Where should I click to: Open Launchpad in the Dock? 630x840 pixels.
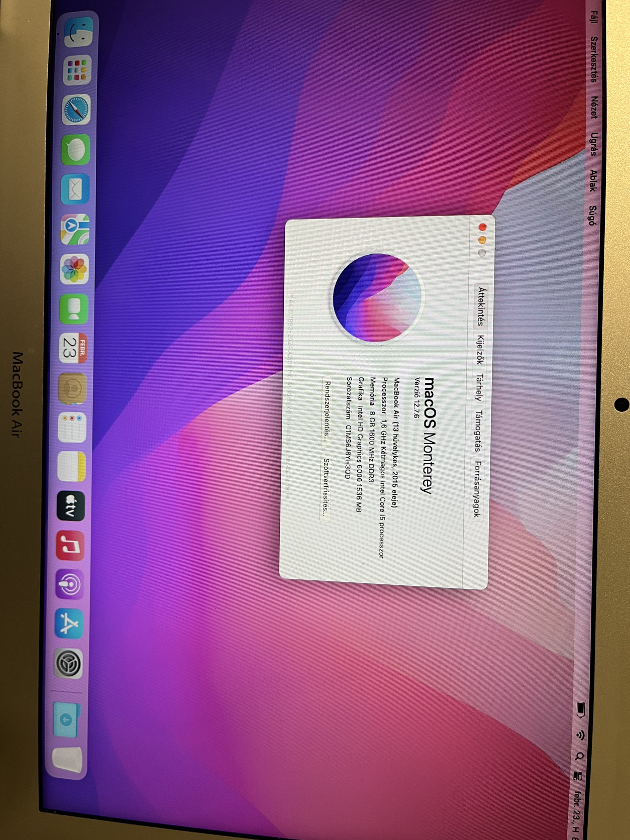tap(77, 70)
